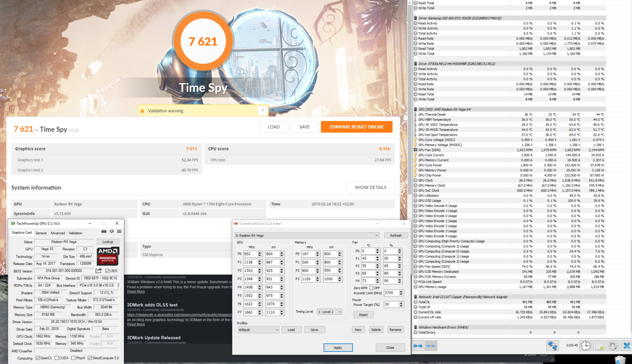Image resolution: width=632 pixels, height=364 pixels.
Task: Switch to GPU-Z Sensors tab
Action: 41,233
